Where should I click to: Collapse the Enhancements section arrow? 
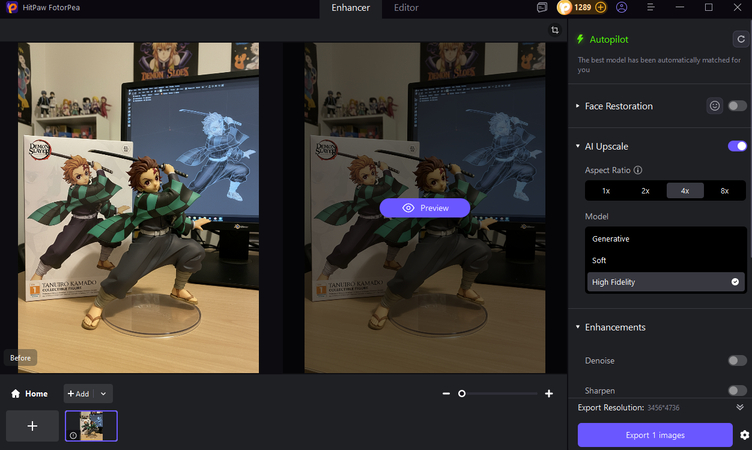click(x=577, y=327)
